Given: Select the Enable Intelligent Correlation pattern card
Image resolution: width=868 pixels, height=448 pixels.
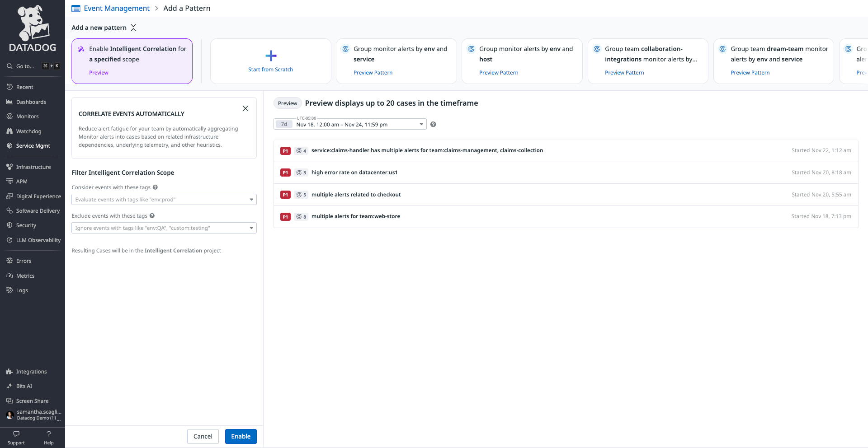Looking at the screenshot, I should click(132, 61).
